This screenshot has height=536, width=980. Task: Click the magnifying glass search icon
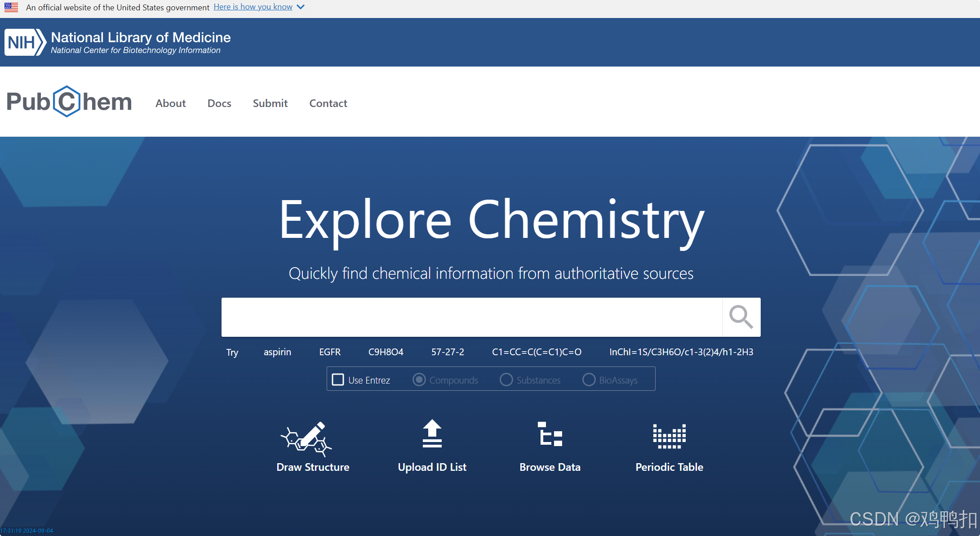click(x=741, y=317)
